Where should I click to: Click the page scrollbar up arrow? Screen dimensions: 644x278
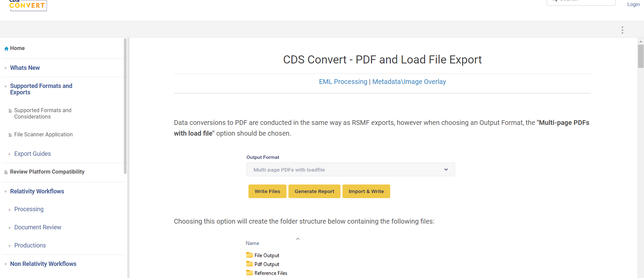(x=641, y=41)
